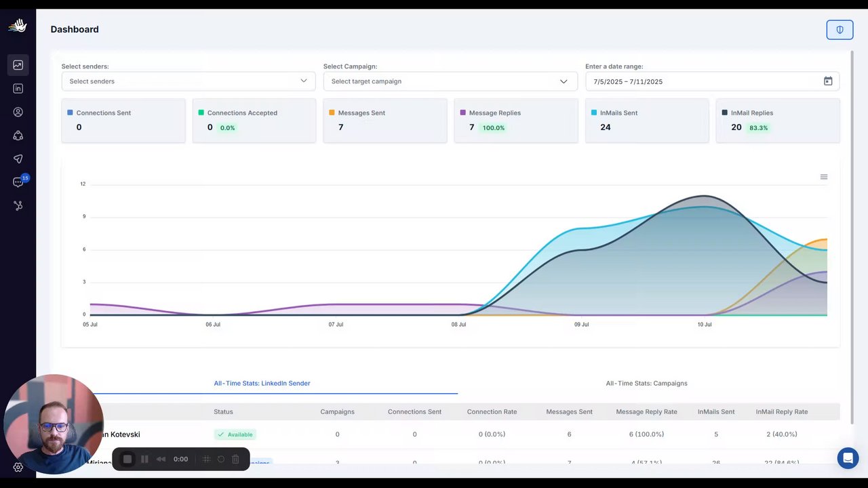This screenshot has width=868, height=488.
Task: Switch to All-Time Stats: LinkedIn Sender tab
Action: (x=262, y=384)
